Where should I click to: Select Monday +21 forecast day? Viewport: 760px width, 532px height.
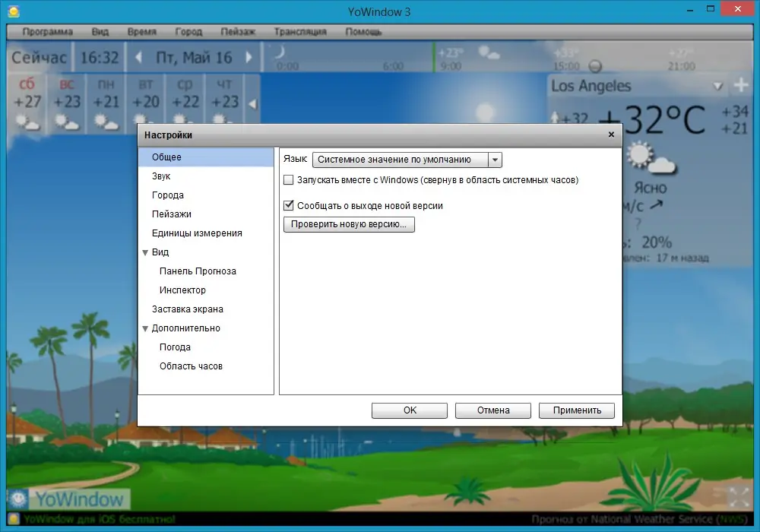tap(106, 103)
